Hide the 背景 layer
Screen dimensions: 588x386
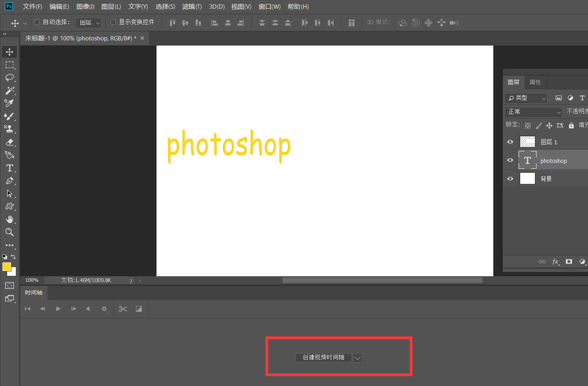(510, 179)
